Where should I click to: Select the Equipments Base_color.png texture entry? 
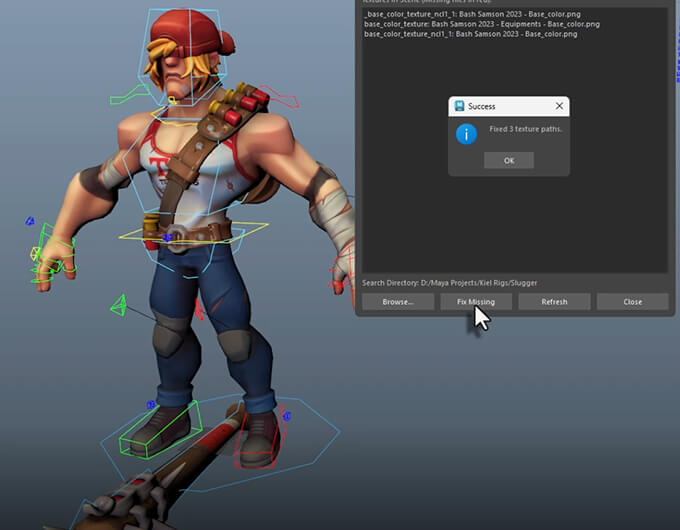pyautogui.click(x=482, y=24)
